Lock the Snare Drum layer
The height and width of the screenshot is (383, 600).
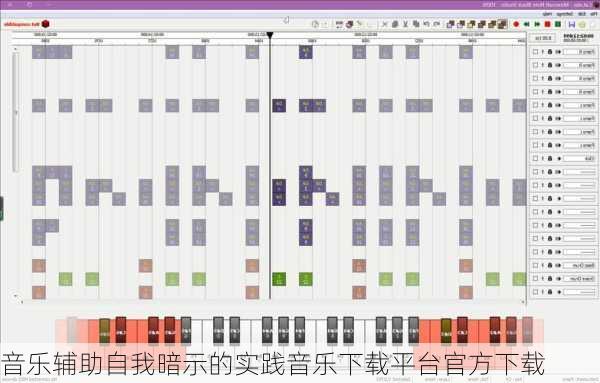(x=550, y=279)
